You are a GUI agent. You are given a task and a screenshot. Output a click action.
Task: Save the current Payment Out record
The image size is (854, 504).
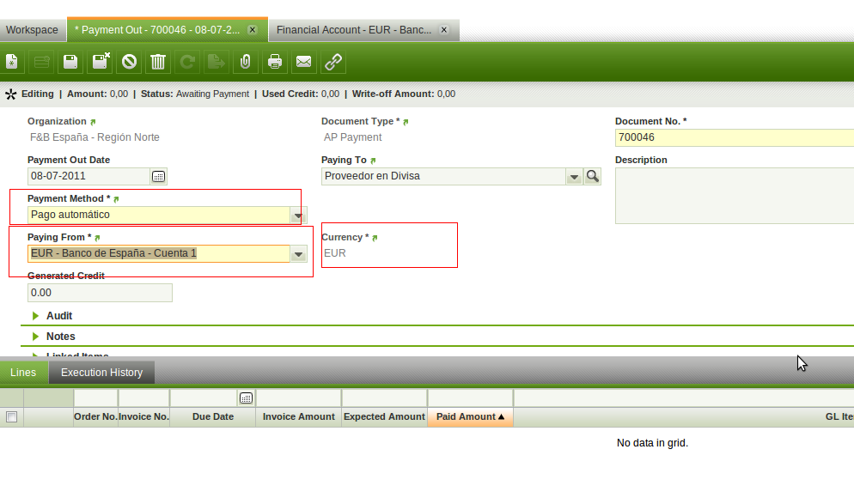(x=70, y=62)
